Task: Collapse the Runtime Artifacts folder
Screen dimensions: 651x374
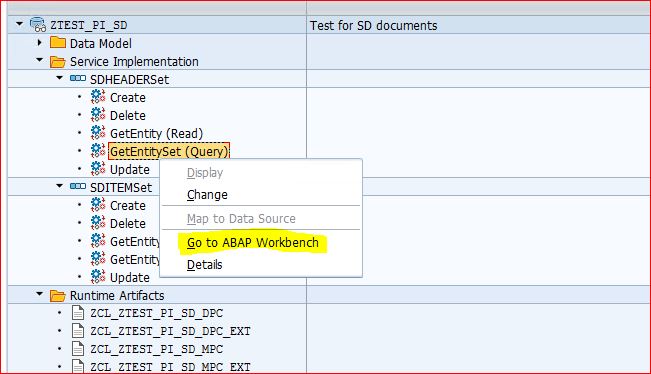Action: click(x=39, y=294)
